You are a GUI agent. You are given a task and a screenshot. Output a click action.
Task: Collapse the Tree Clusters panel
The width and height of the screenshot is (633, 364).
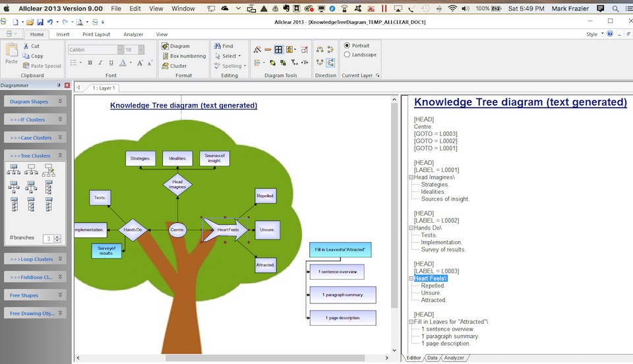coord(60,155)
